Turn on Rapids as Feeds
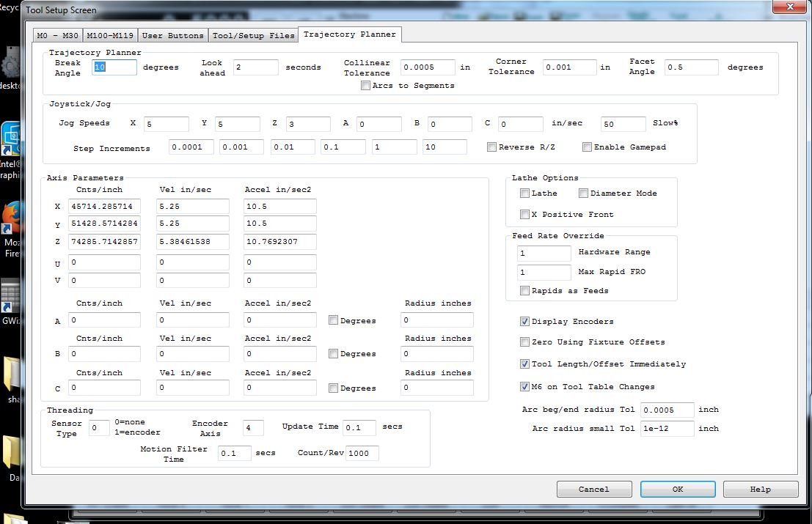 click(x=524, y=291)
